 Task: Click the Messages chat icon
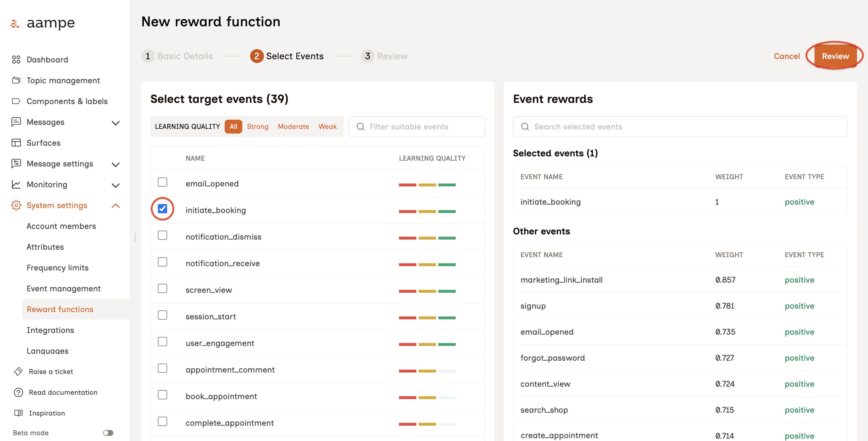point(16,122)
